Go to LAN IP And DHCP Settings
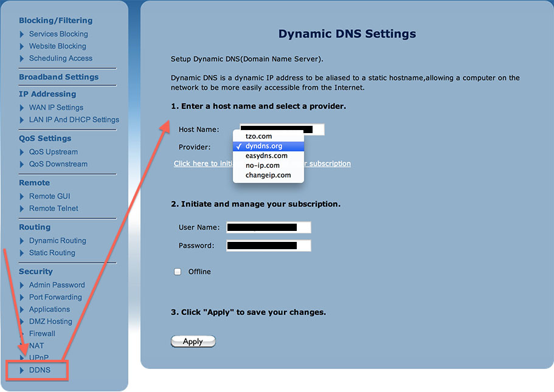 [x=74, y=120]
